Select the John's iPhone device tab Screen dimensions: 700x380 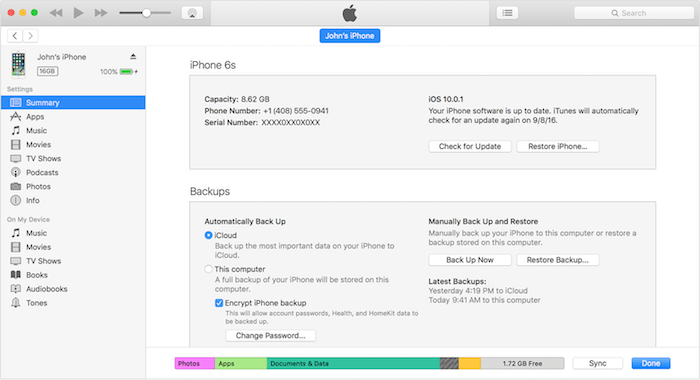pos(350,36)
